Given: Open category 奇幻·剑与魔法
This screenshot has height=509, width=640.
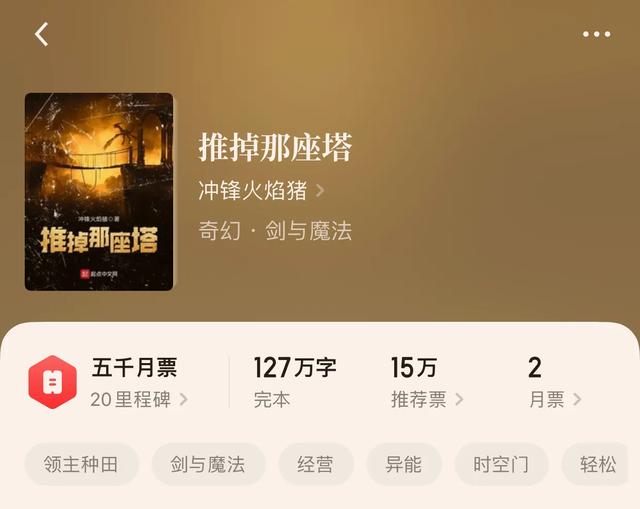Looking at the screenshot, I should 275,230.
